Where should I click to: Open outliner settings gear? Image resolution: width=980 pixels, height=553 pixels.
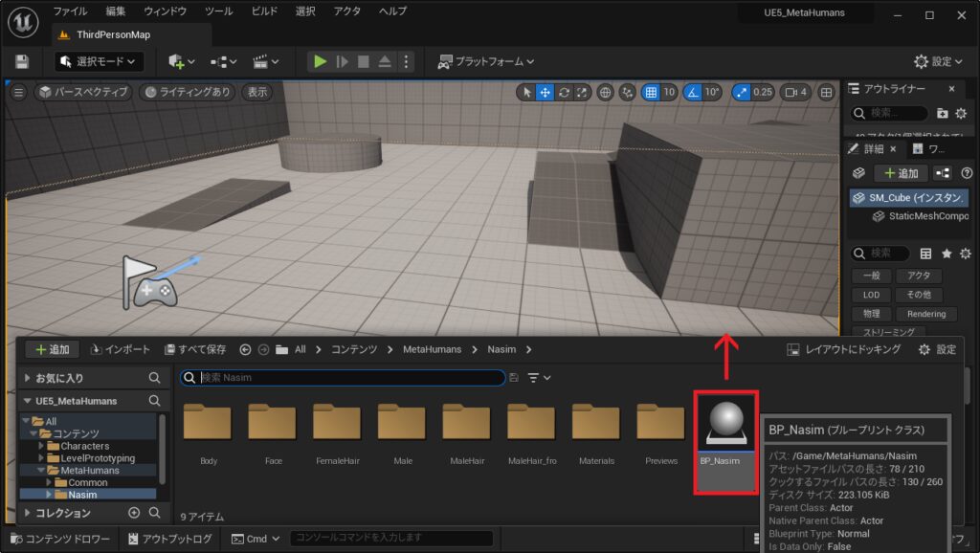point(961,113)
